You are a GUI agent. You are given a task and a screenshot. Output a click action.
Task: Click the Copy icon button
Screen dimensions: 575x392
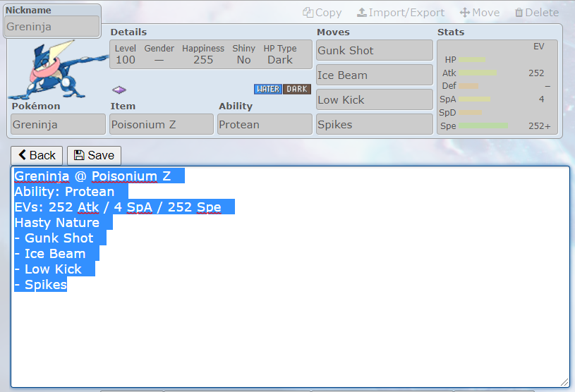click(322, 13)
